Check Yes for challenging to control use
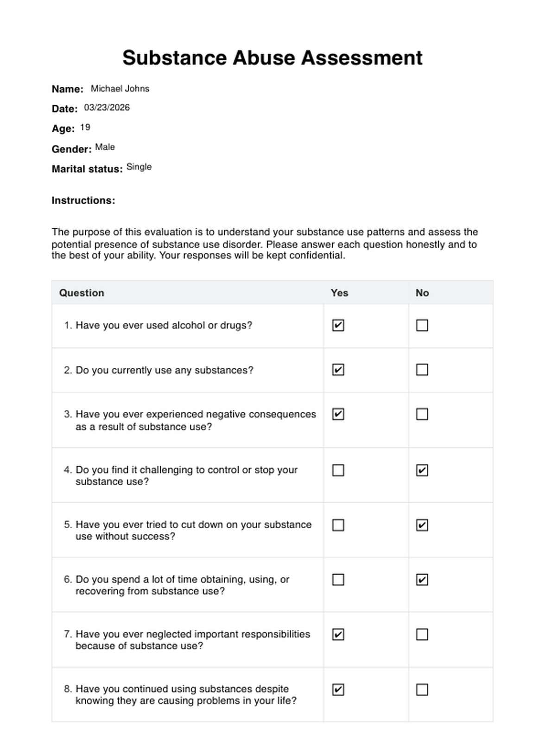 338,470
